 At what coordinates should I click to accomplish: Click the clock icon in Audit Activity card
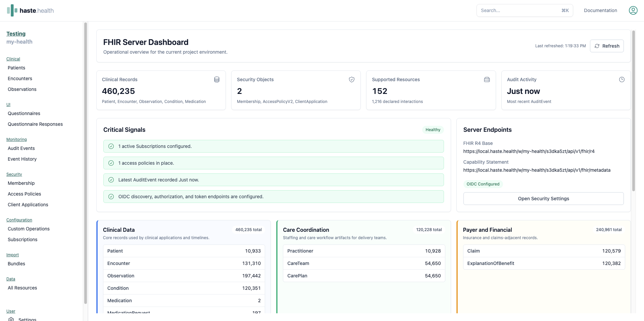[x=622, y=79]
